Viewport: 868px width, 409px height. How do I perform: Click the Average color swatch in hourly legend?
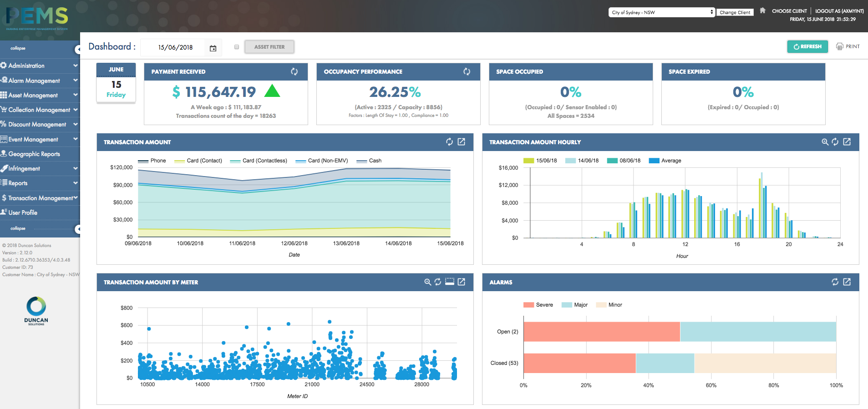[x=654, y=161]
